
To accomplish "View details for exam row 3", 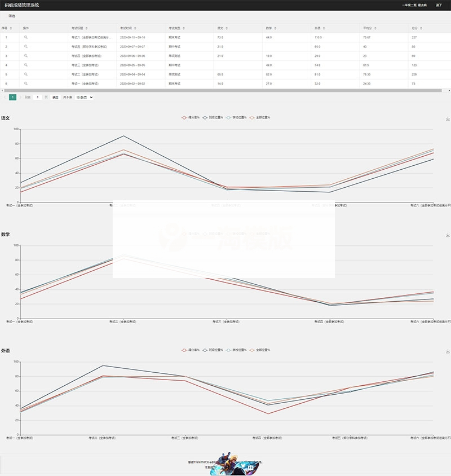I will (x=26, y=56).
